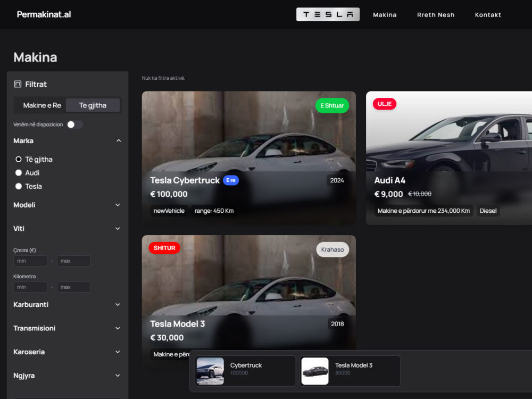Screen dimensions: 532x399
Task: Click the € 30,000 price text
Action: coord(167,338)
